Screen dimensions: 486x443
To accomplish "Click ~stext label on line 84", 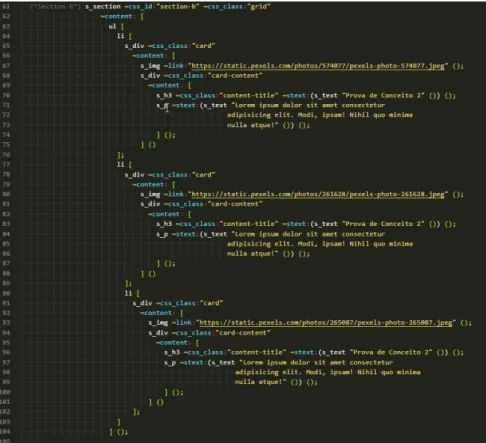I will tap(184, 234).
